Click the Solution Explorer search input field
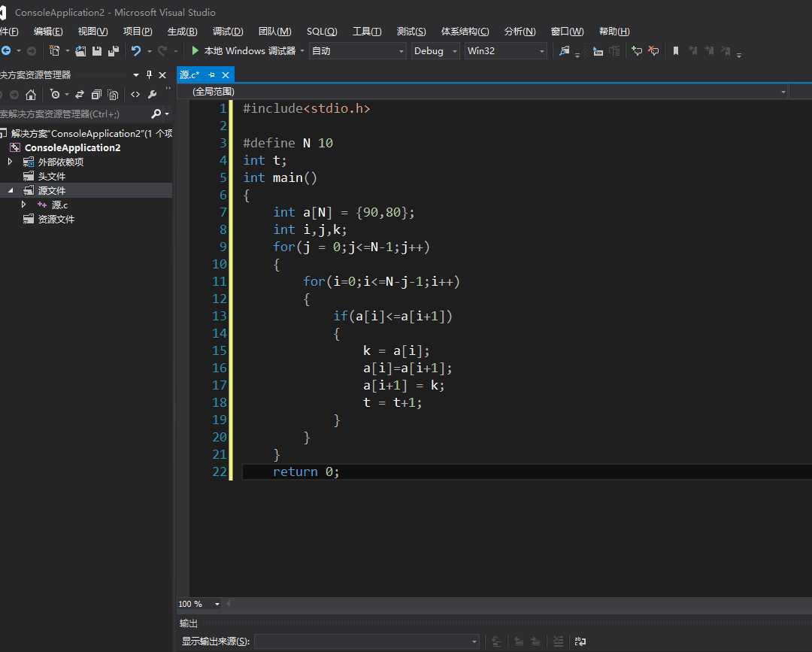 pyautogui.click(x=74, y=114)
